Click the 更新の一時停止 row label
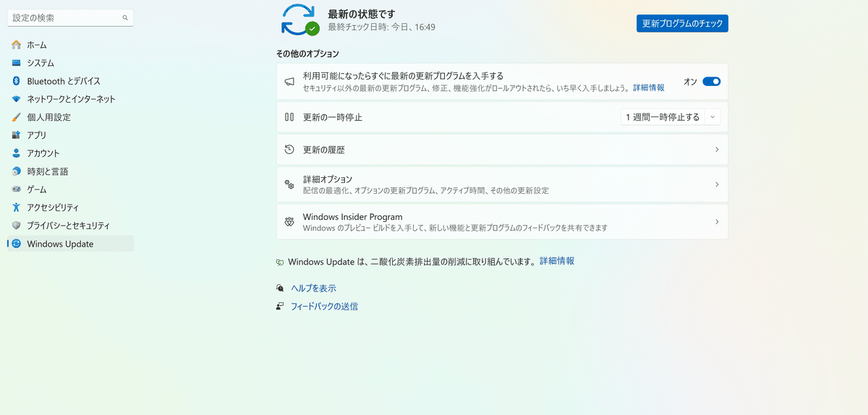The image size is (868, 415). click(333, 117)
